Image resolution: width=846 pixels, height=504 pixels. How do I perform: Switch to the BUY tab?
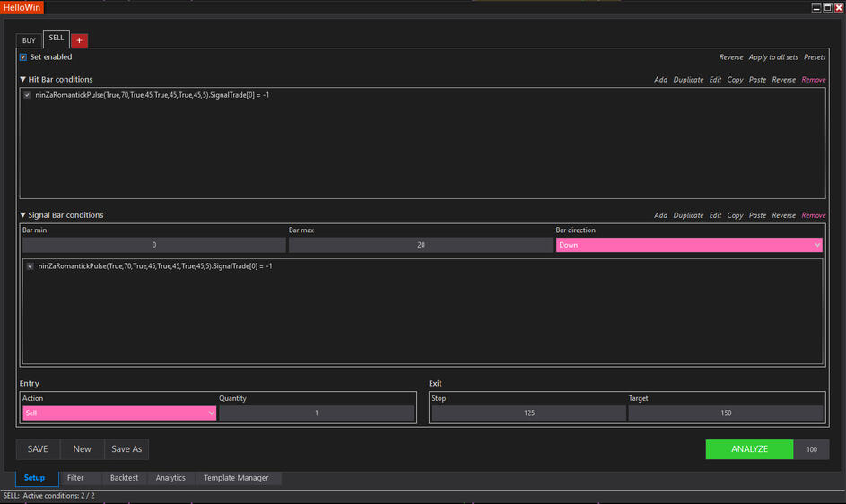click(29, 40)
